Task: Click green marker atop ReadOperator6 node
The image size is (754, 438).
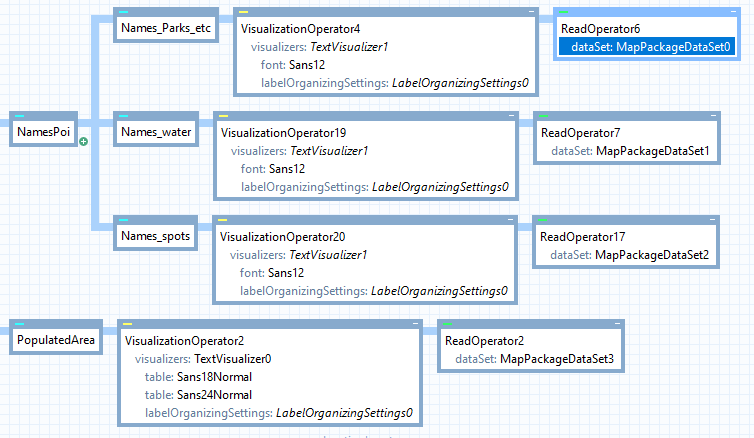Action: click(564, 12)
